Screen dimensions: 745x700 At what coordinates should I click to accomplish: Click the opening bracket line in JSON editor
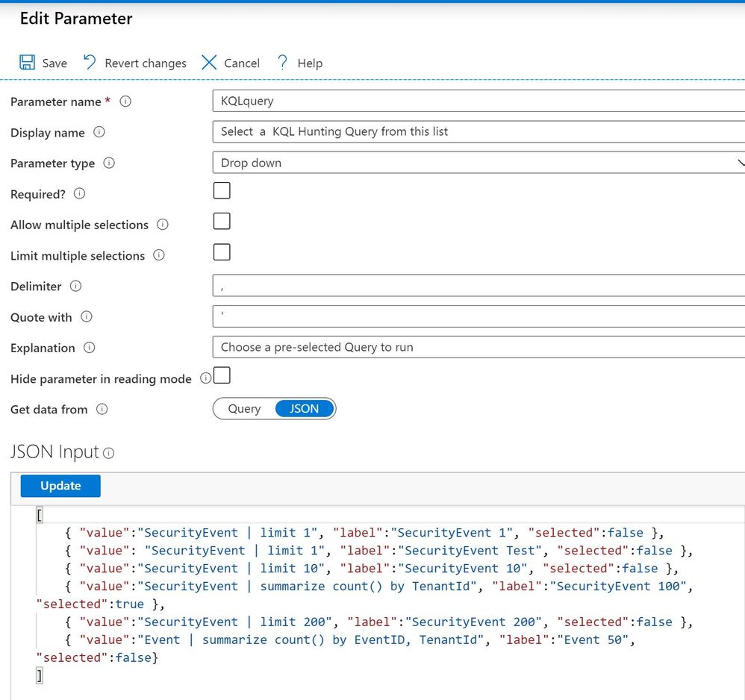40,515
